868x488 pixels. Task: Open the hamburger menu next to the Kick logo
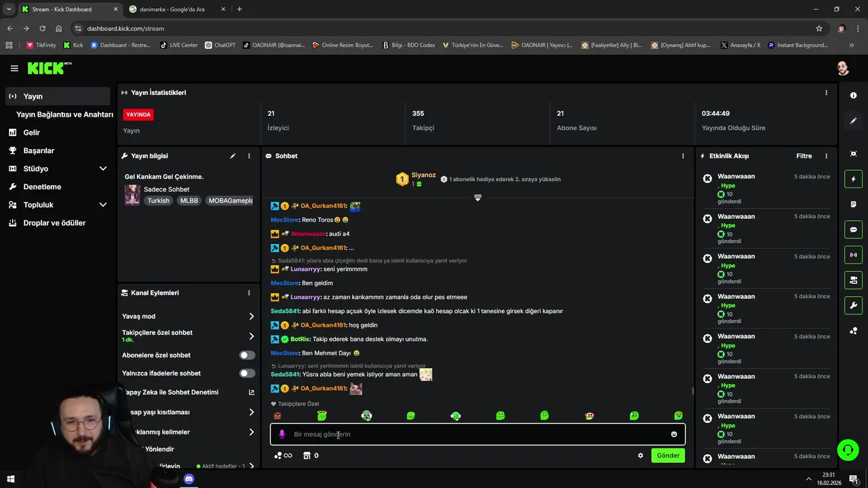point(14,68)
